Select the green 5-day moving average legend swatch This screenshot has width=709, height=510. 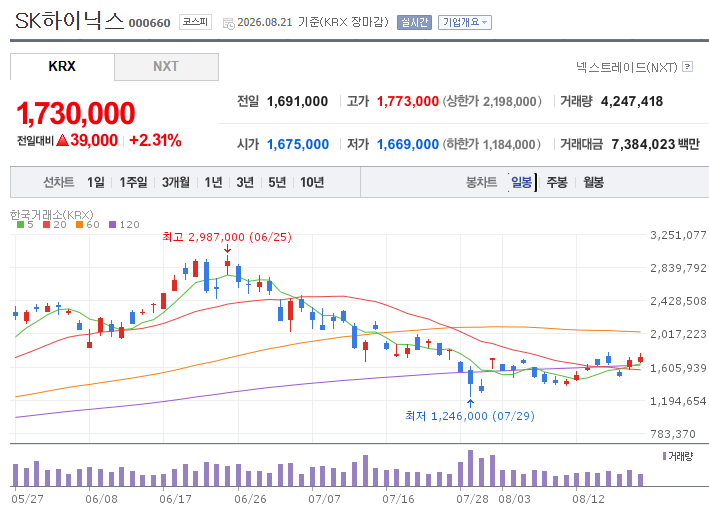pos(20,224)
